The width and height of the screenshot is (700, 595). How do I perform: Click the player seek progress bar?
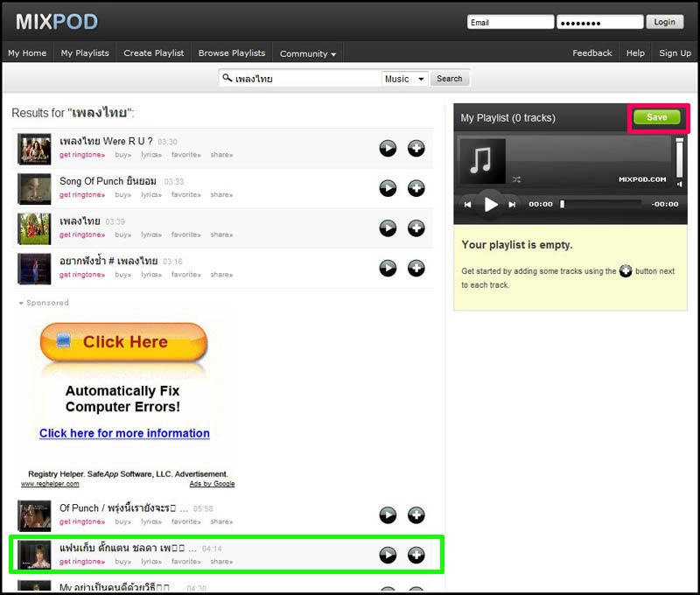pyautogui.click(x=601, y=204)
